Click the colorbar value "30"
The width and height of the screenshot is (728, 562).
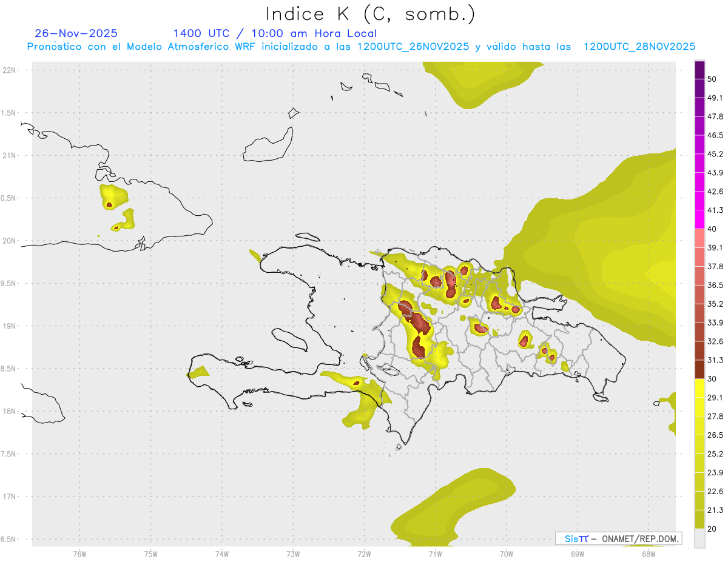713,379
